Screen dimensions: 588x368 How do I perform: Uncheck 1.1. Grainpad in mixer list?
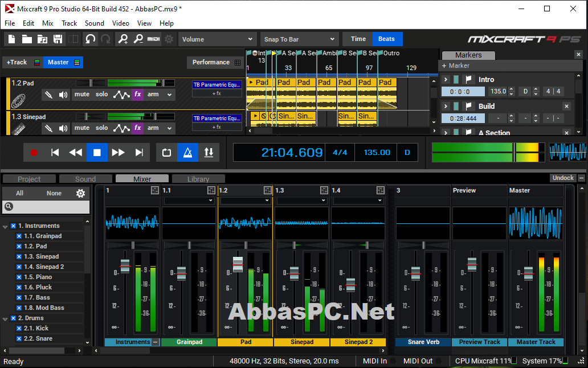pyautogui.click(x=19, y=236)
